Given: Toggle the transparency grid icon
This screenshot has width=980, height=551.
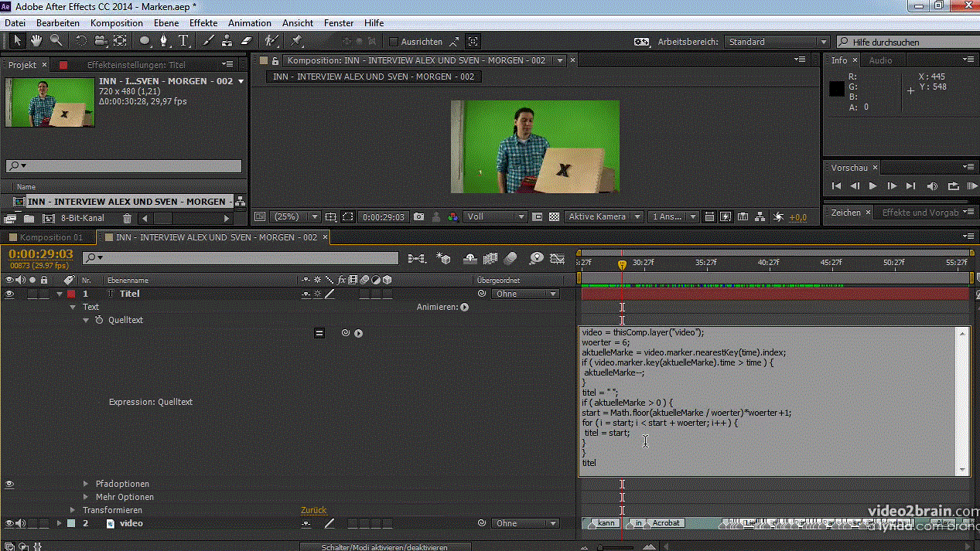Looking at the screenshot, I should [554, 217].
